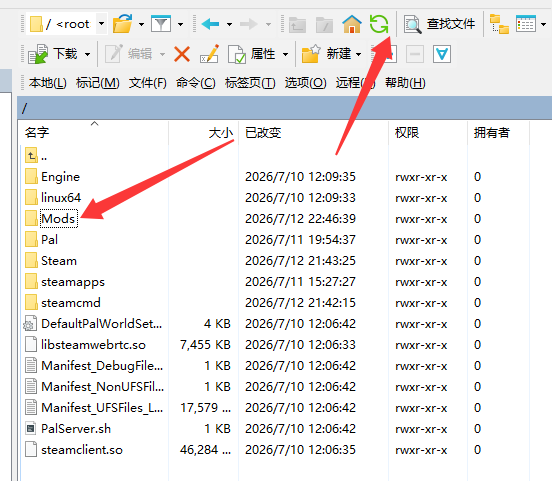Click the 新建 new button

coord(326,54)
